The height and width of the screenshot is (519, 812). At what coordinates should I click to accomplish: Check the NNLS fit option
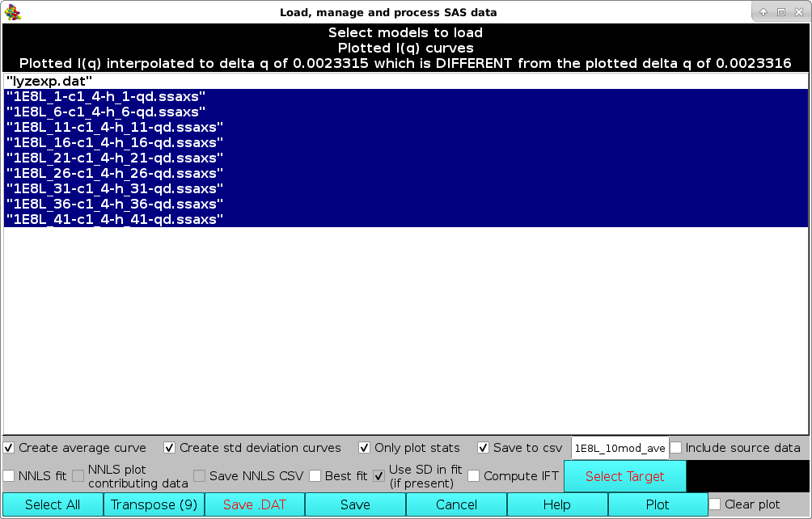pos(9,476)
